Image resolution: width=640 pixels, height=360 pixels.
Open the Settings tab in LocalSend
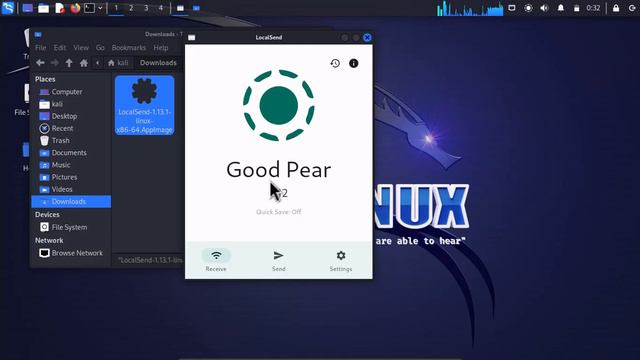click(x=341, y=260)
